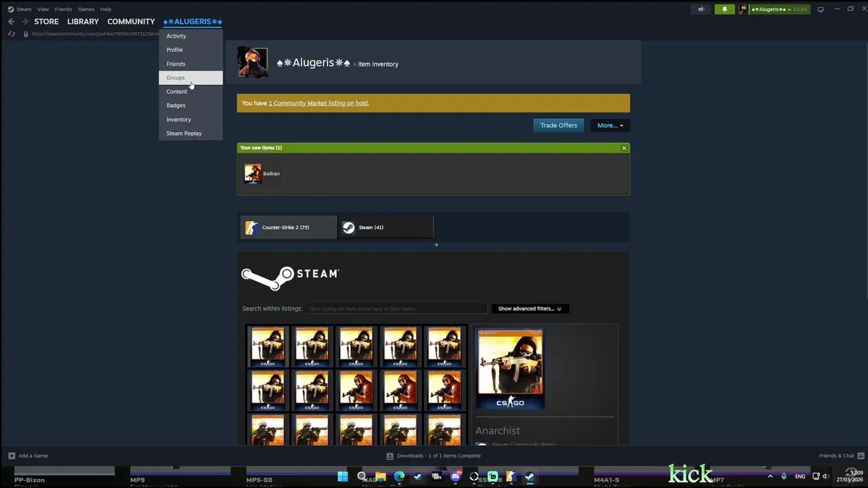
Task: Open the View menu
Action: [43, 9]
